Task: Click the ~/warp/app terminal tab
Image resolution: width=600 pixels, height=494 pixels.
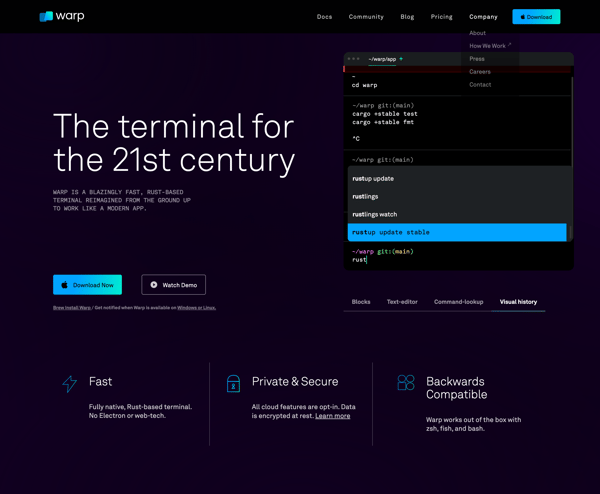Action: coord(382,59)
